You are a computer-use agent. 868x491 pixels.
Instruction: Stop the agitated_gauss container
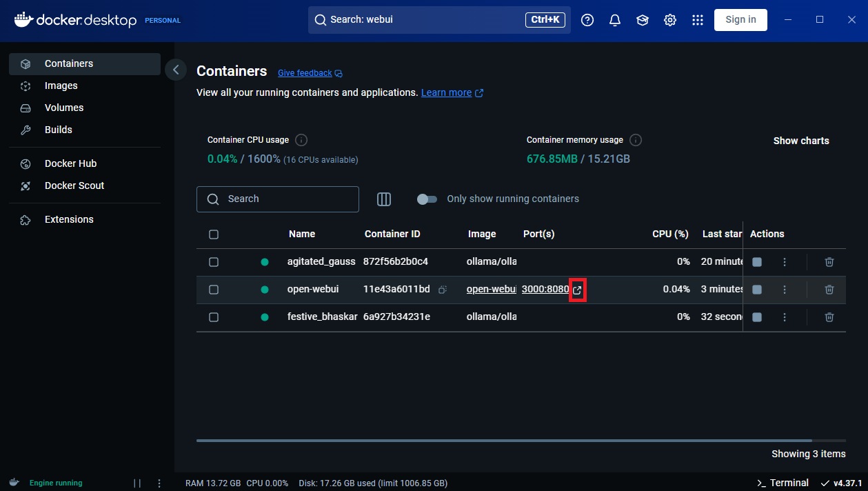pyautogui.click(x=757, y=262)
